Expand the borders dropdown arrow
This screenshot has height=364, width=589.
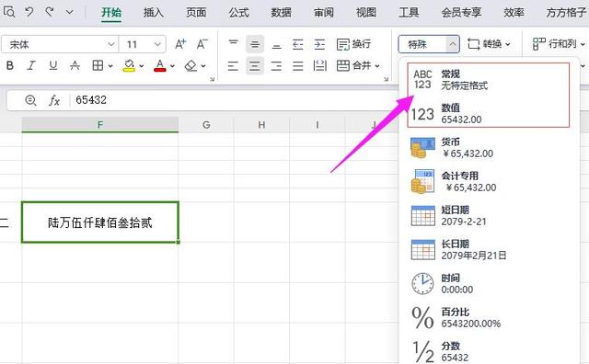pos(110,66)
